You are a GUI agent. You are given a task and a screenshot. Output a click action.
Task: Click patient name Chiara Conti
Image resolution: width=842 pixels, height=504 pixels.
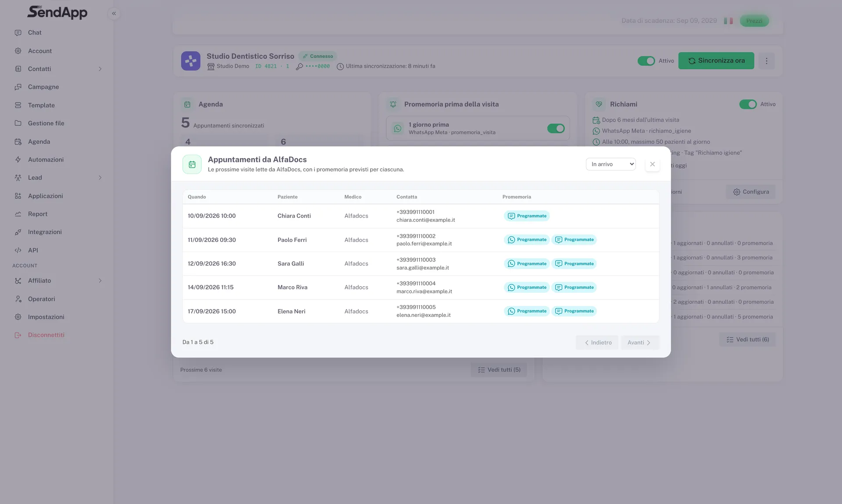pyautogui.click(x=294, y=216)
